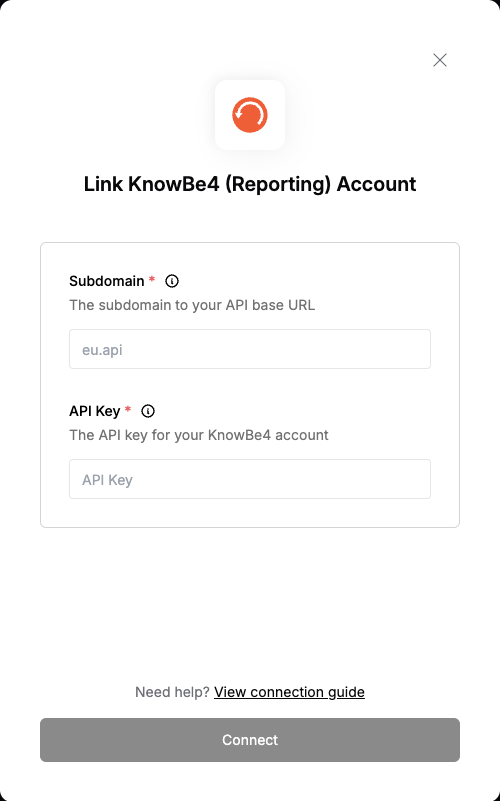The width and height of the screenshot is (500, 801).
Task: Click the Need help? text
Action: (x=172, y=692)
